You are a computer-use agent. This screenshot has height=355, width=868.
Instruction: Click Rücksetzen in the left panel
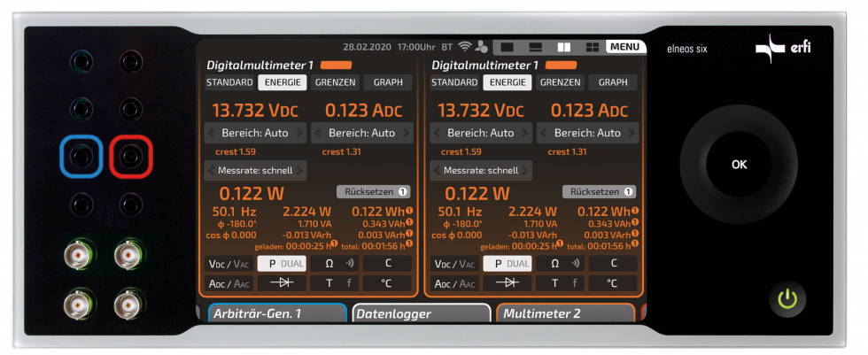373,192
